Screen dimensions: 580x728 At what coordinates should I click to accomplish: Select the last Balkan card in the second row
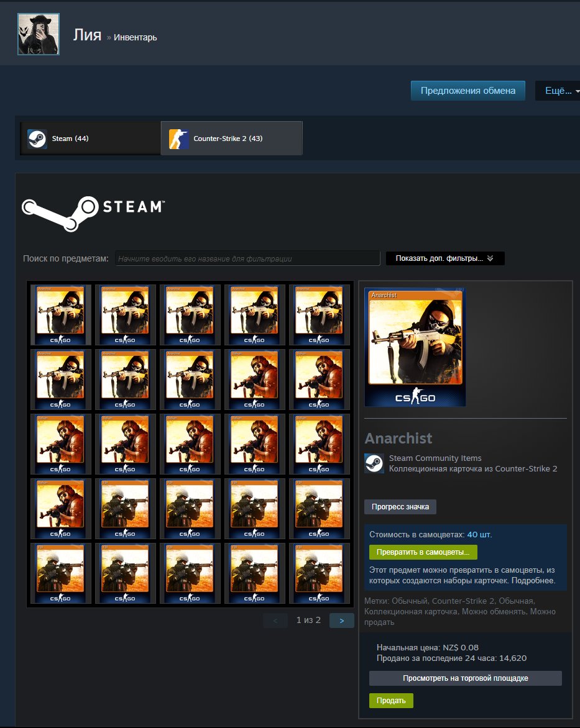(319, 380)
